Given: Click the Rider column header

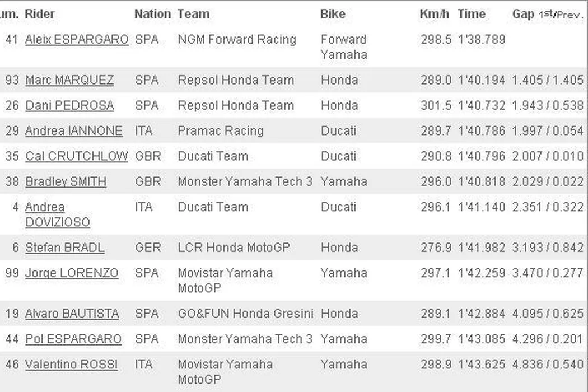Looking at the screenshot, I should tap(40, 14).
